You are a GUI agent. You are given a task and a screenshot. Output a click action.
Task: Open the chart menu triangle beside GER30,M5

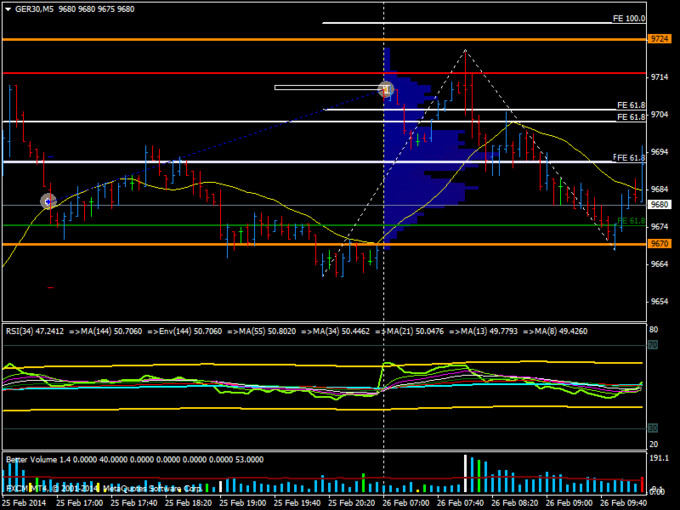tap(7, 8)
